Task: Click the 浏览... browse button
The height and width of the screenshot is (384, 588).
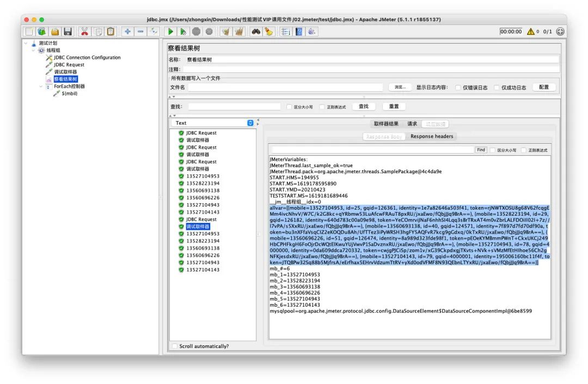Action: pyautogui.click(x=400, y=87)
